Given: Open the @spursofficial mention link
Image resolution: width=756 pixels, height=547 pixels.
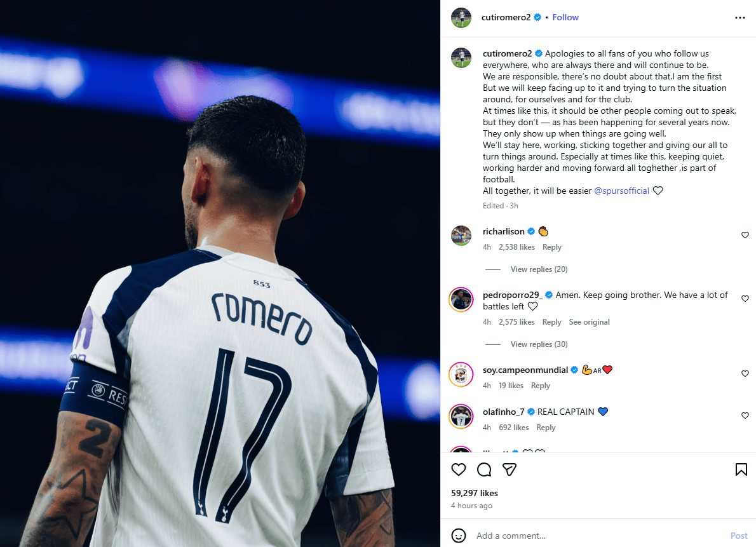Looking at the screenshot, I should tap(621, 191).
